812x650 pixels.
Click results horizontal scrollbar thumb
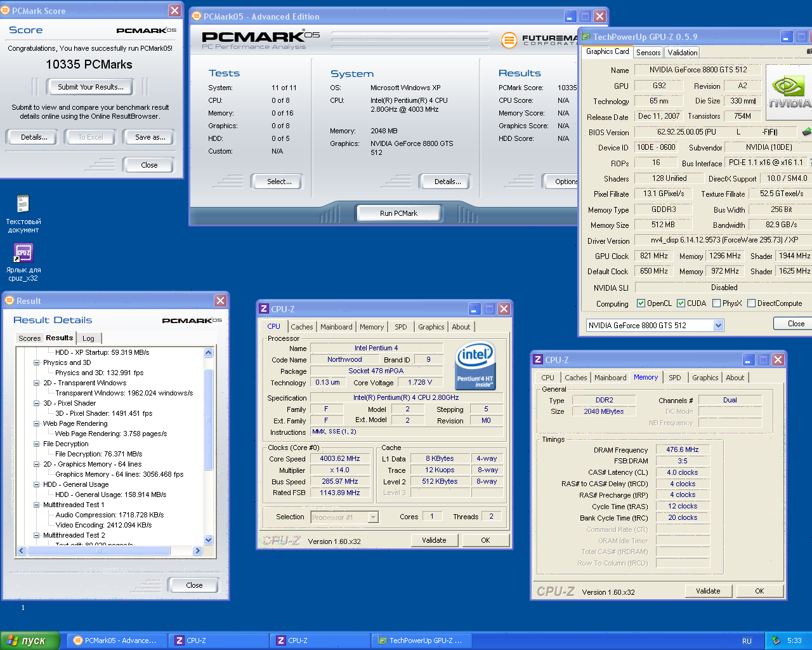click(98, 551)
